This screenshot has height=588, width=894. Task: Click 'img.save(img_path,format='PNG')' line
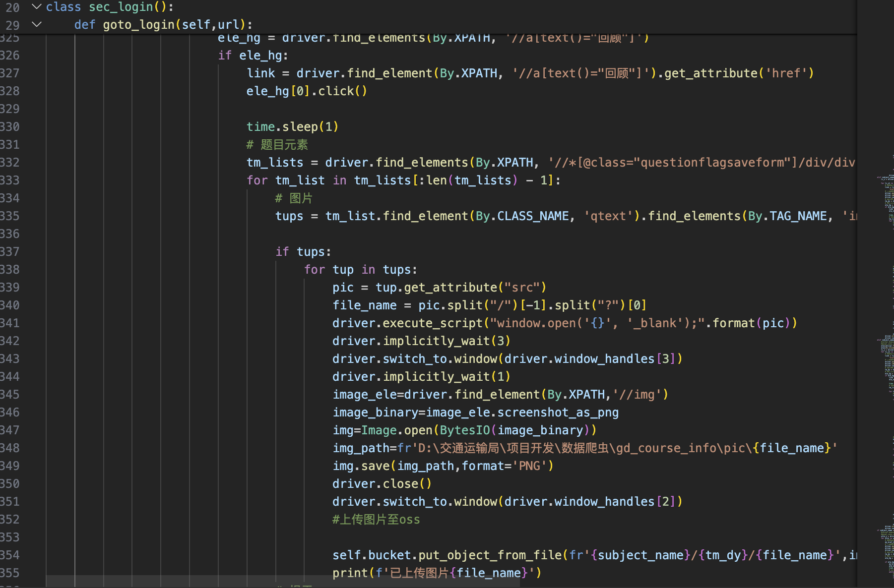[443, 466]
